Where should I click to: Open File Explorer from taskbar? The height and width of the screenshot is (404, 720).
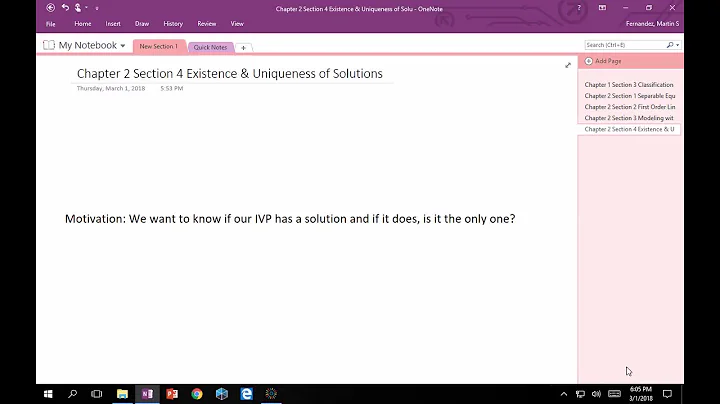pyautogui.click(x=122, y=394)
